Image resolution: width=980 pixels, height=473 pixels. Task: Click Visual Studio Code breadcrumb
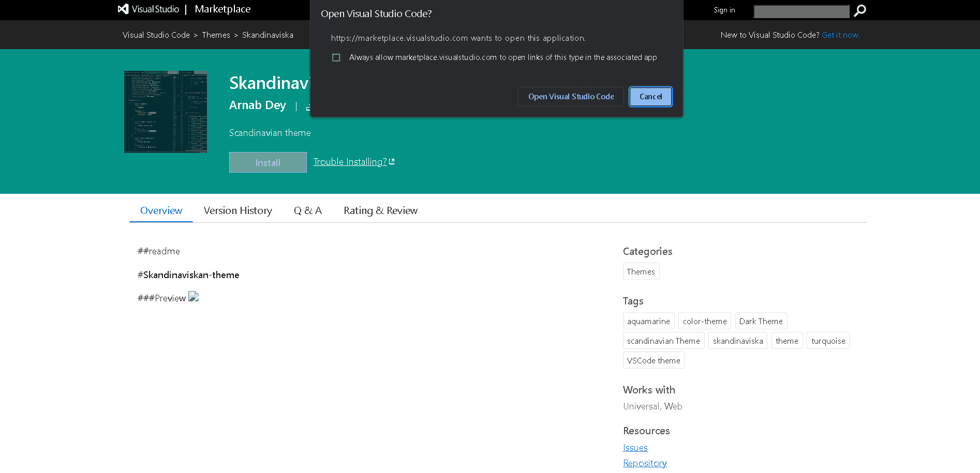(156, 35)
